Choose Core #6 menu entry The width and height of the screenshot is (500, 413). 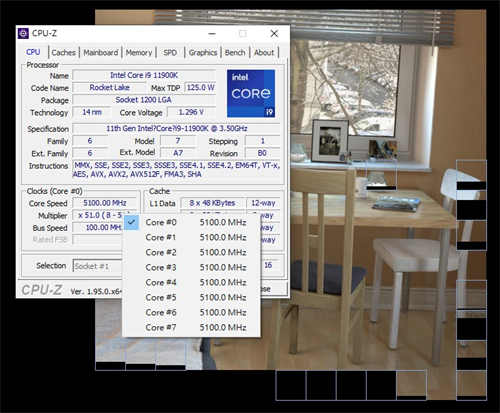click(x=191, y=312)
